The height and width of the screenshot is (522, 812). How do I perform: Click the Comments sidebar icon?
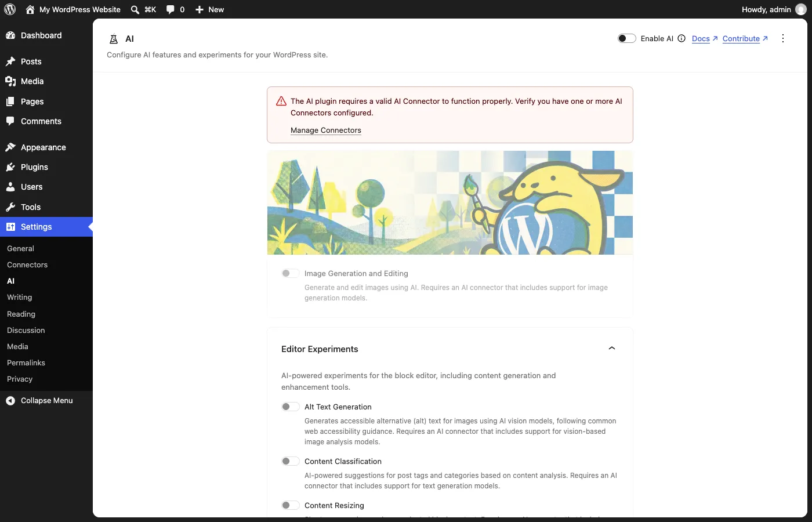[10, 121]
